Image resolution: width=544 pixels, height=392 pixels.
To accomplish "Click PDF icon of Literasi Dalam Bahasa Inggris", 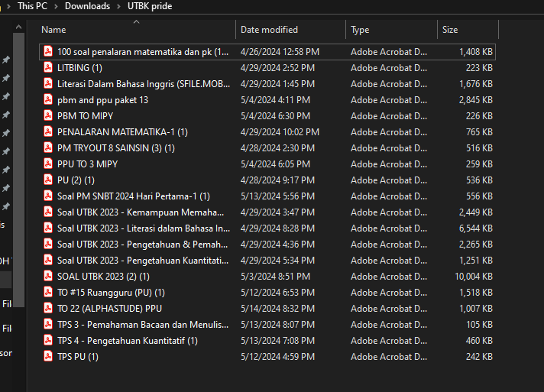I will [x=48, y=83].
